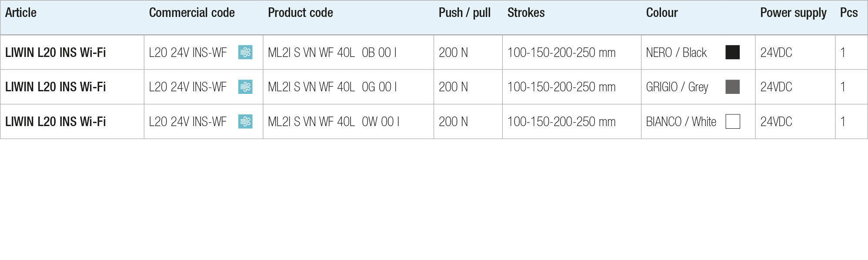Click the NERO / Black colour label
This screenshot has height=260, width=868.
point(676,53)
